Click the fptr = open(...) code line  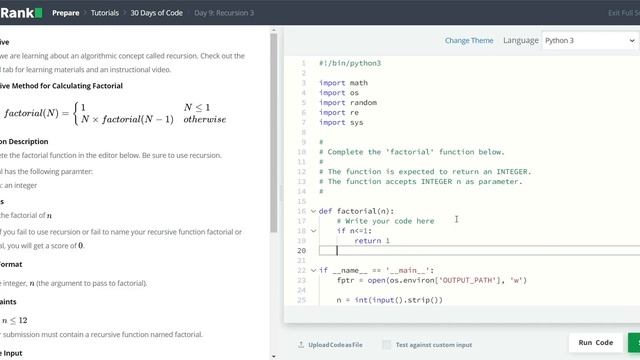431,280
